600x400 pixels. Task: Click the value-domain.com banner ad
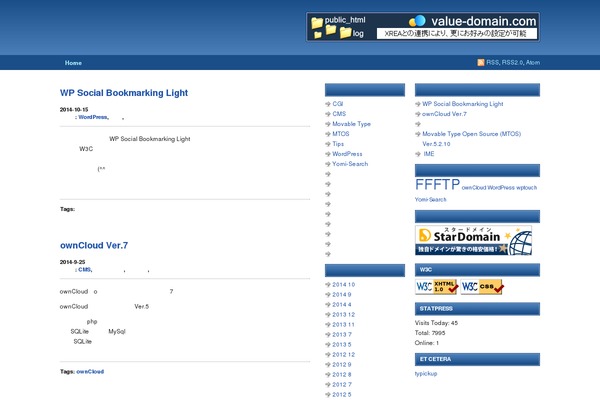(423, 27)
